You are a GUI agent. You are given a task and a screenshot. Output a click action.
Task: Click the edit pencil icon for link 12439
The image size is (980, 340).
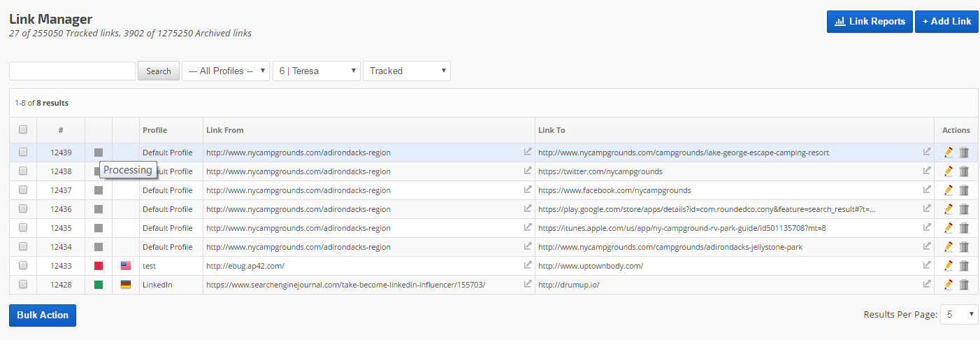click(948, 153)
